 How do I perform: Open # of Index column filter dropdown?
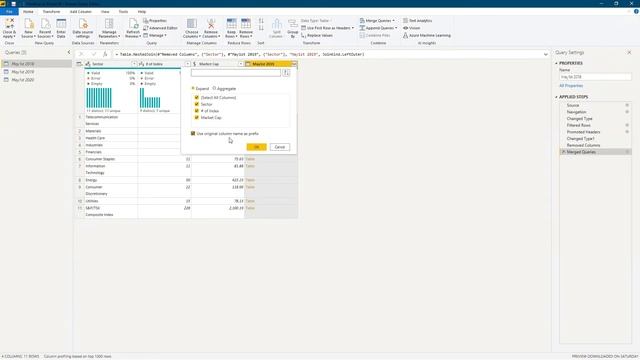click(187, 64)
